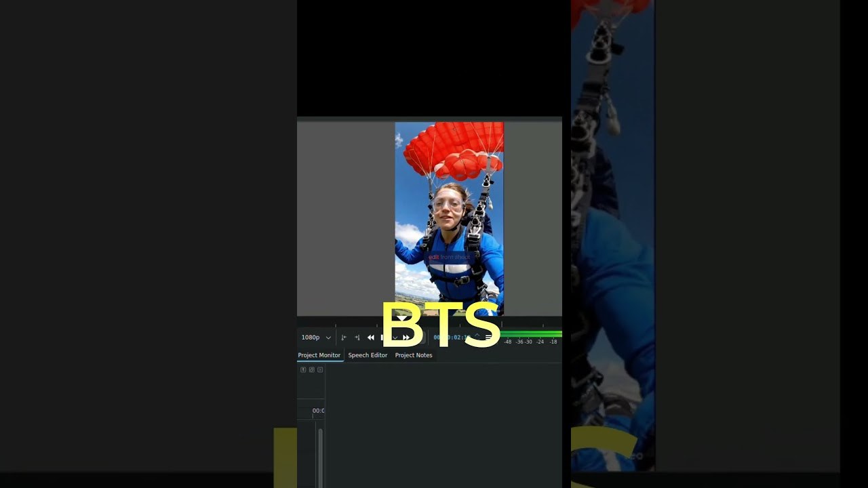868x488 pixels.
Task: Set zone in point in monitor
Action: 343,338
